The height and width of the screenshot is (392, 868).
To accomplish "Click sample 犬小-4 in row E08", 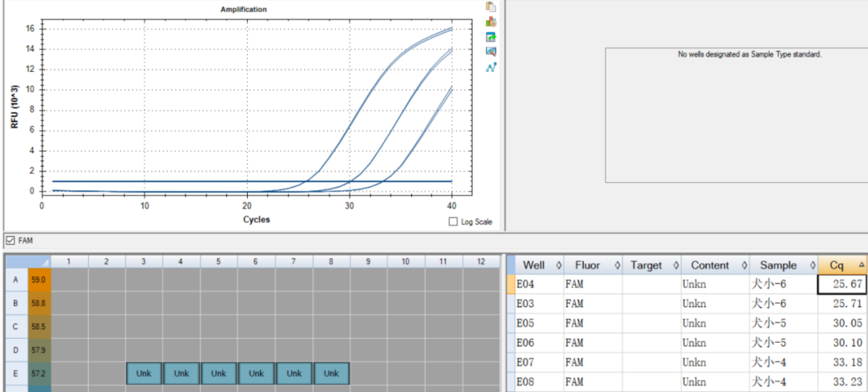I will 783,382.
